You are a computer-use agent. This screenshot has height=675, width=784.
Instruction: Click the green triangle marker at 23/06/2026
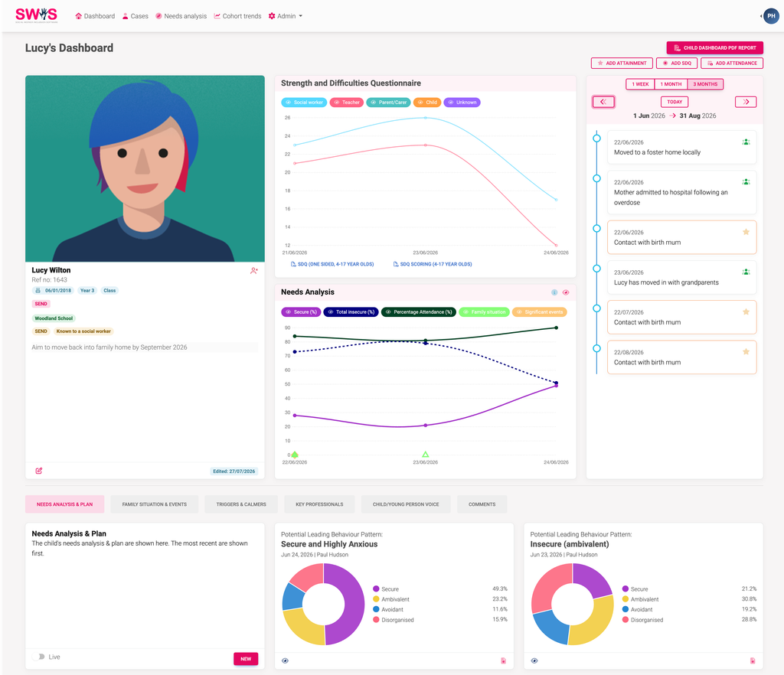click(426, 454)
